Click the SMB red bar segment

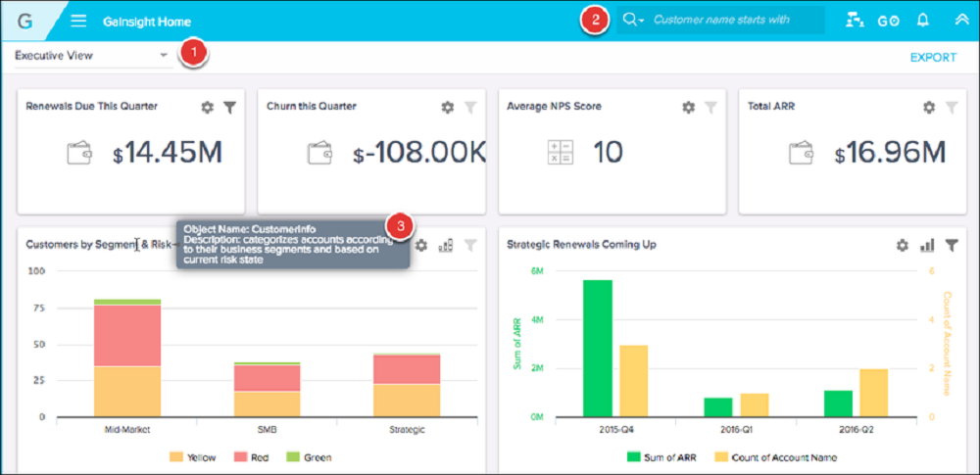click(x=268, y=377)
